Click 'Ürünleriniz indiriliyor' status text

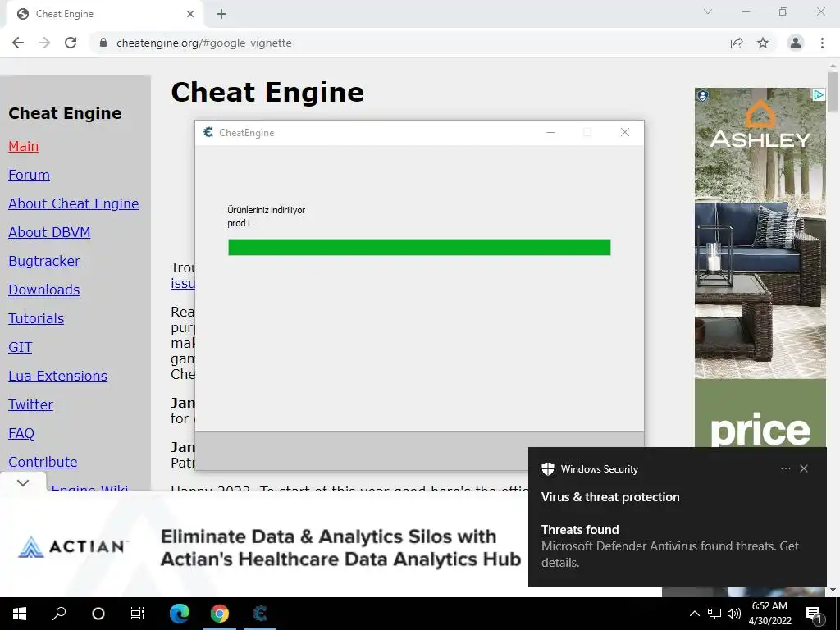[267, 210]
